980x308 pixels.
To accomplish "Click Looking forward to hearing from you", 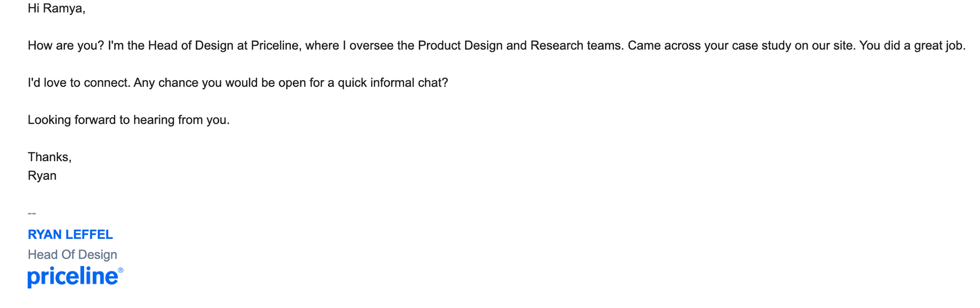I will [x=129, y=120].
